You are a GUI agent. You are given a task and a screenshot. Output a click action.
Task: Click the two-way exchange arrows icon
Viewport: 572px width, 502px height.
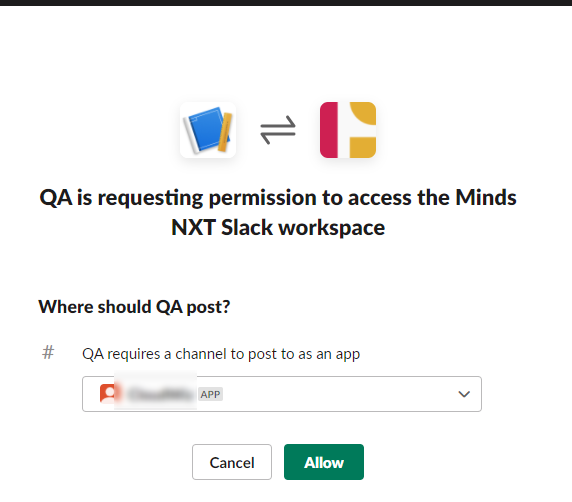click(x=278, y=130)
